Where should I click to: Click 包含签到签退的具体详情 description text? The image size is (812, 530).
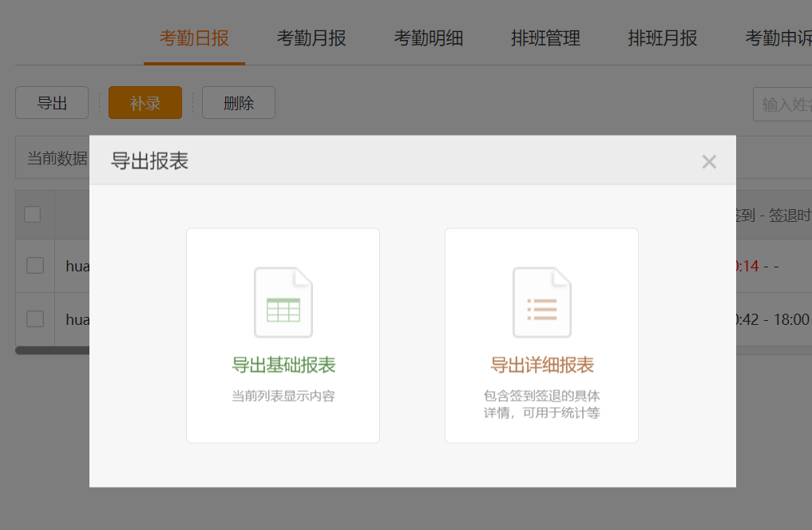pos(541,404)
